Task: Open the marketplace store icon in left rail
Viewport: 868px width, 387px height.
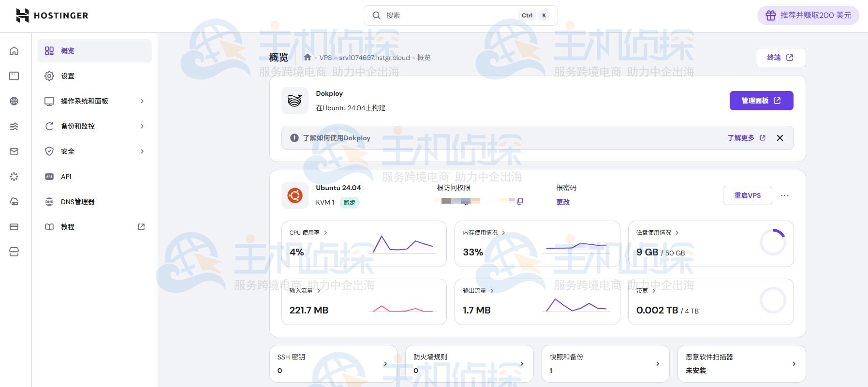Action: [14, 252]
